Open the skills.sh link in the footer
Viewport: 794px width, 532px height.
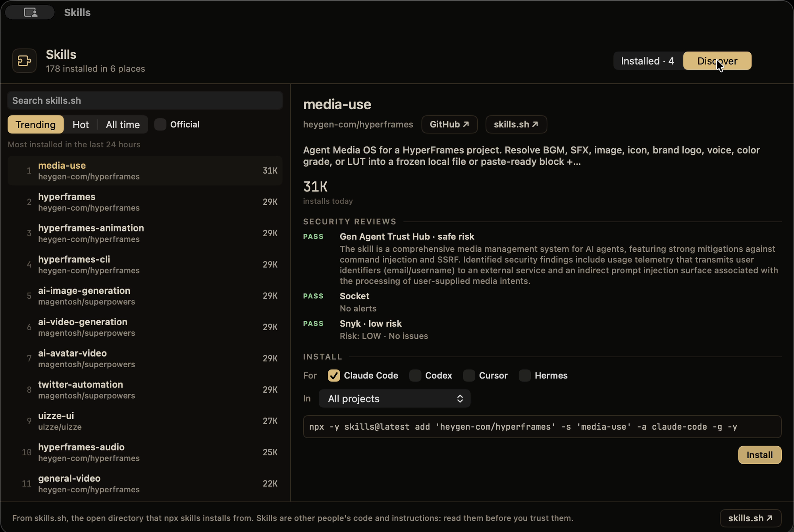[750, 518]
